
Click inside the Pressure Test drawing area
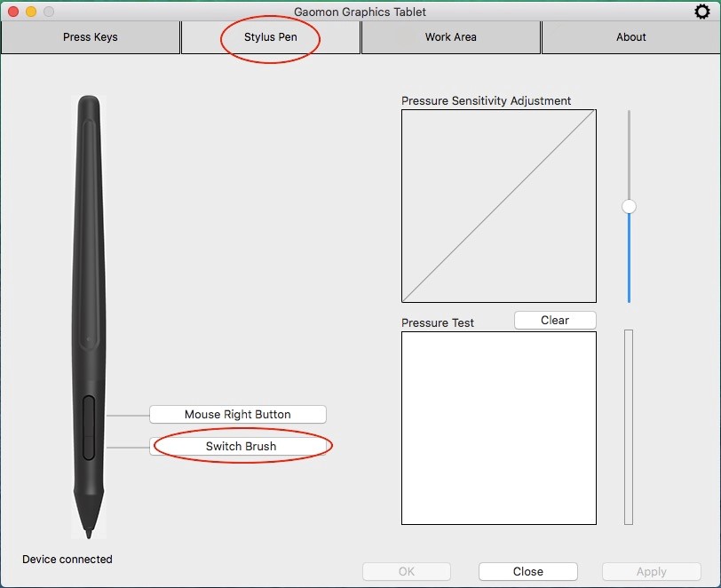point(499,428)
